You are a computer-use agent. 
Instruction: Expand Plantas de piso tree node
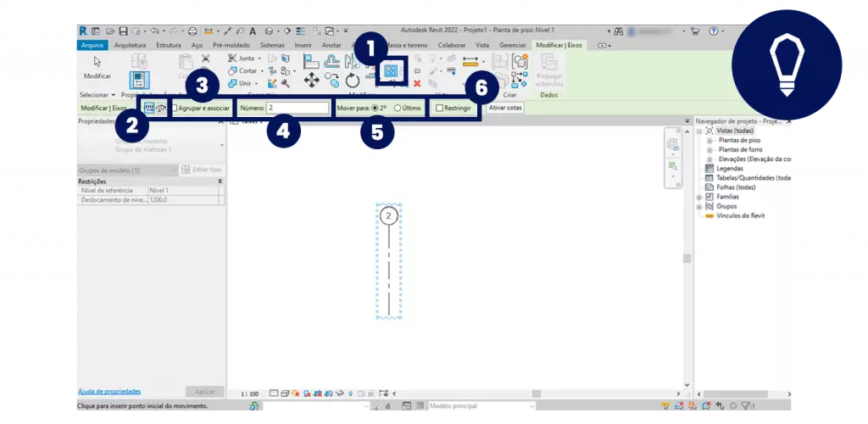pyautogui.click(x=709, y=141)
